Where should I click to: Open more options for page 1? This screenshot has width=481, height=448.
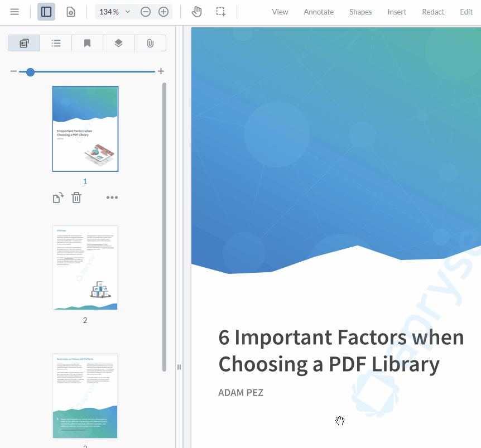click(112, 197)
